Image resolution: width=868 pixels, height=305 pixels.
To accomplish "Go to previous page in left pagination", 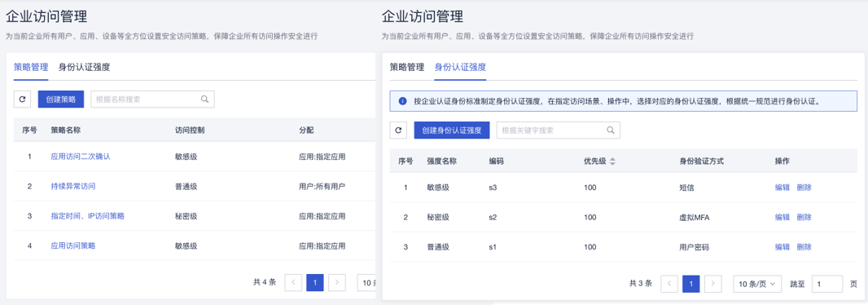I will [293, 283].
